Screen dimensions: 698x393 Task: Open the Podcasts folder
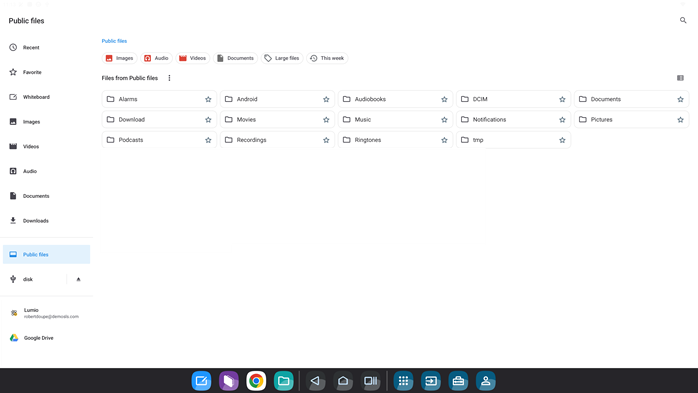[159, 140]
